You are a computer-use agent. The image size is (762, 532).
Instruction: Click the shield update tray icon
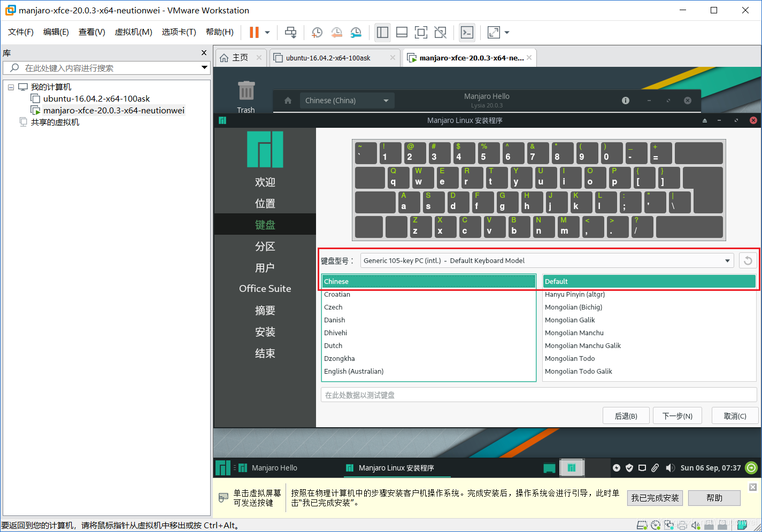pyautogui.click(x=629, y=468)
